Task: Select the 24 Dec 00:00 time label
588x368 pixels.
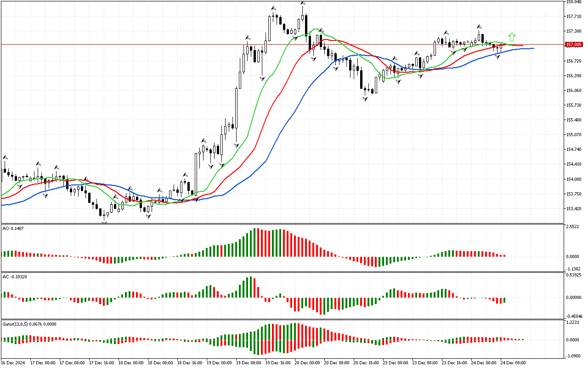Action: pos(484,363)
